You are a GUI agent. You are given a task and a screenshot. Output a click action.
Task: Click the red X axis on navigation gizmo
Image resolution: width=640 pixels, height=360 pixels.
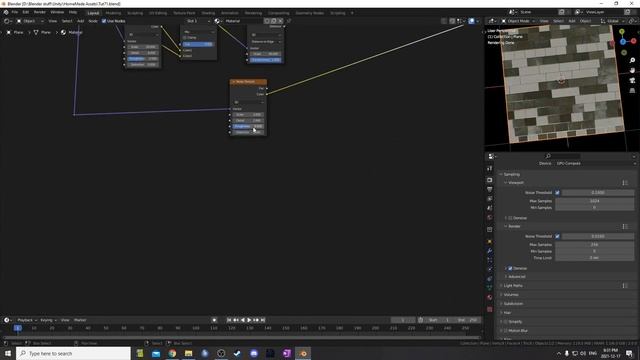pos(633,41)
